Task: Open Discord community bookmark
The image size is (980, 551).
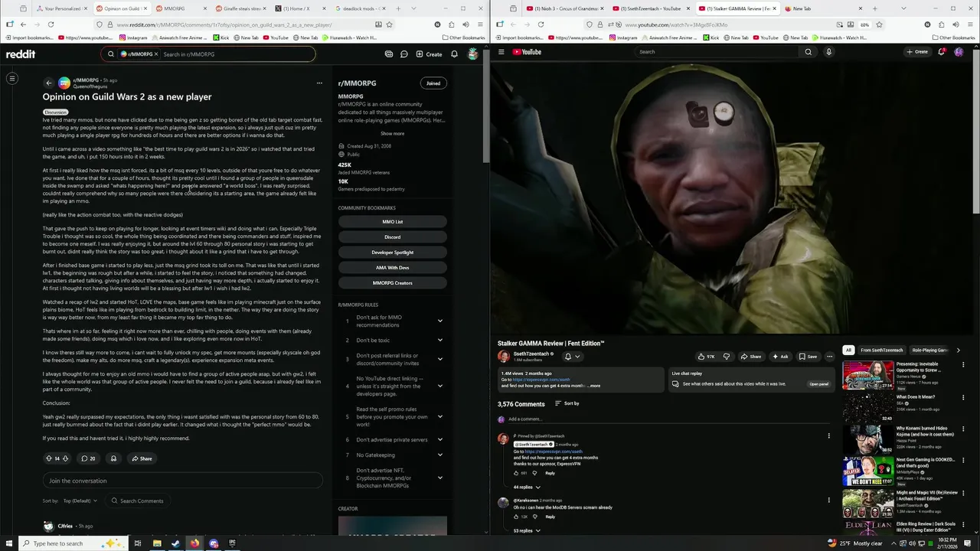Action: 392,237
